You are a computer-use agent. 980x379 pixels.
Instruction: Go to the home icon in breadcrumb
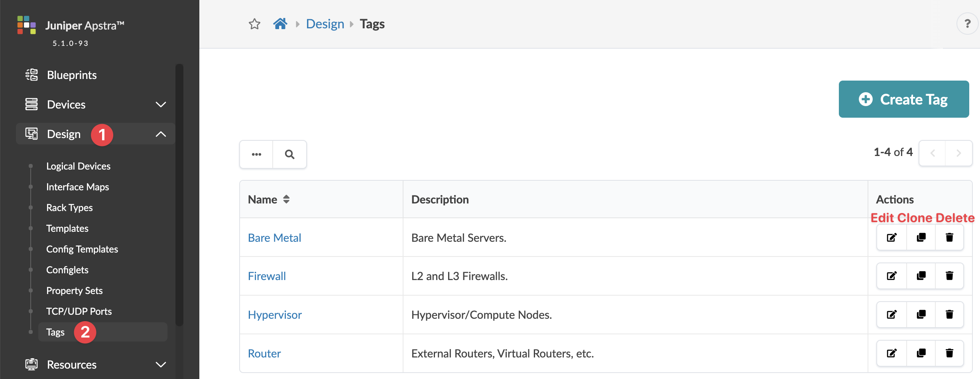pos(280,24)
